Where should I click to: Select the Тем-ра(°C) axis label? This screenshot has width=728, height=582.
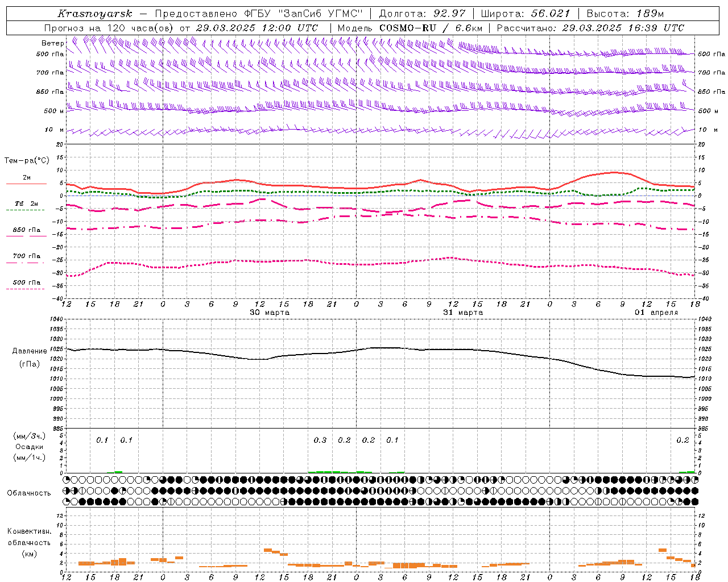click(x=27, y=161)
